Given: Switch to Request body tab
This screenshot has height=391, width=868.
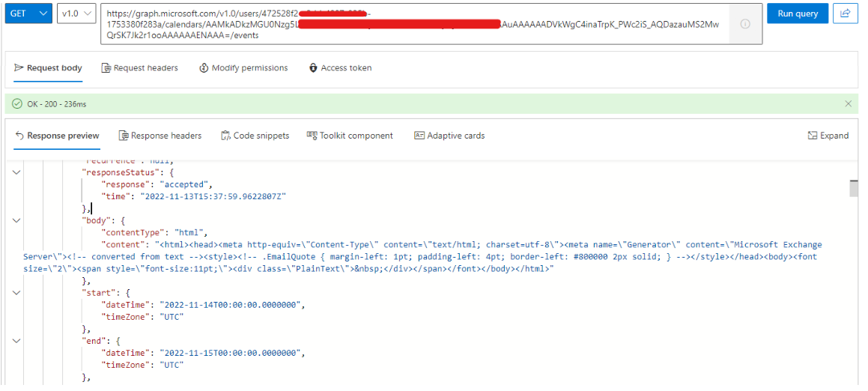Looking at the screenshot, I should point(48,68).
